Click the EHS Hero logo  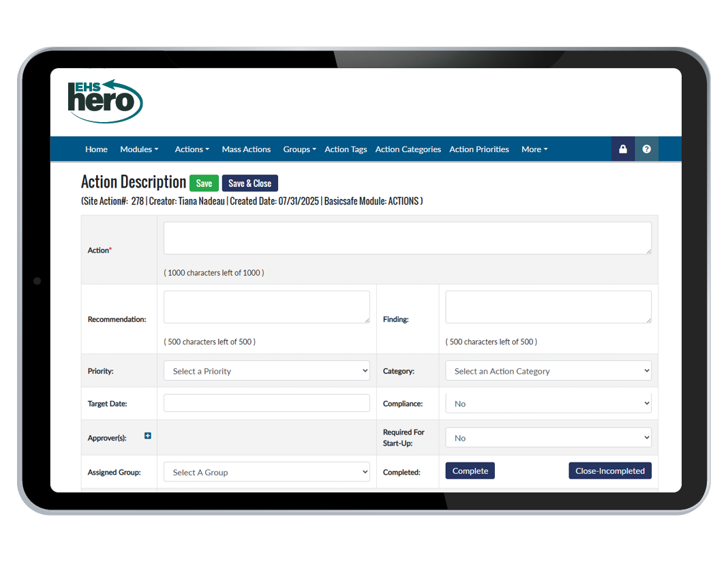coord(105,102)
